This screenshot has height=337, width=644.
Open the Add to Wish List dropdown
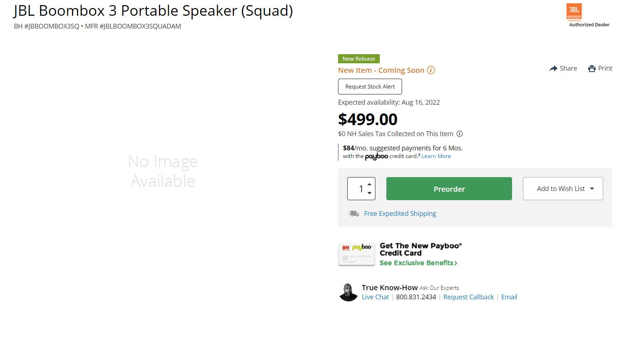coord(562,188)
